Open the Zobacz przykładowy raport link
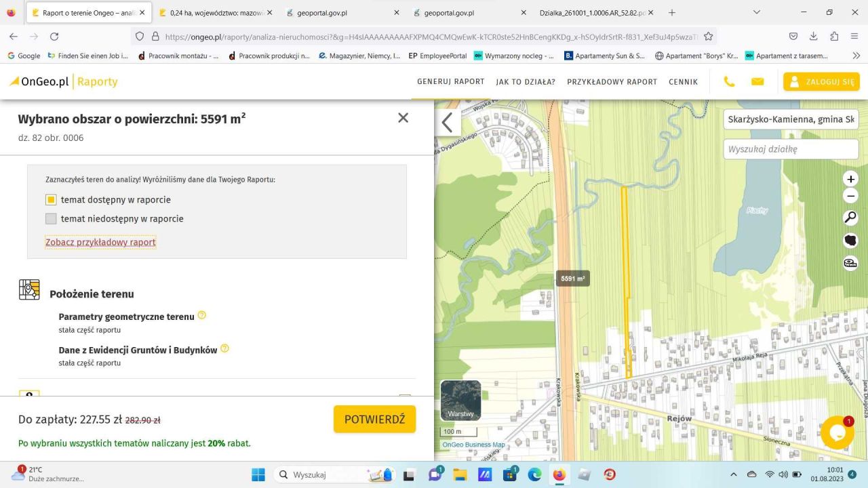The height and width of the screenshot is (488, 868). (100, 242)
